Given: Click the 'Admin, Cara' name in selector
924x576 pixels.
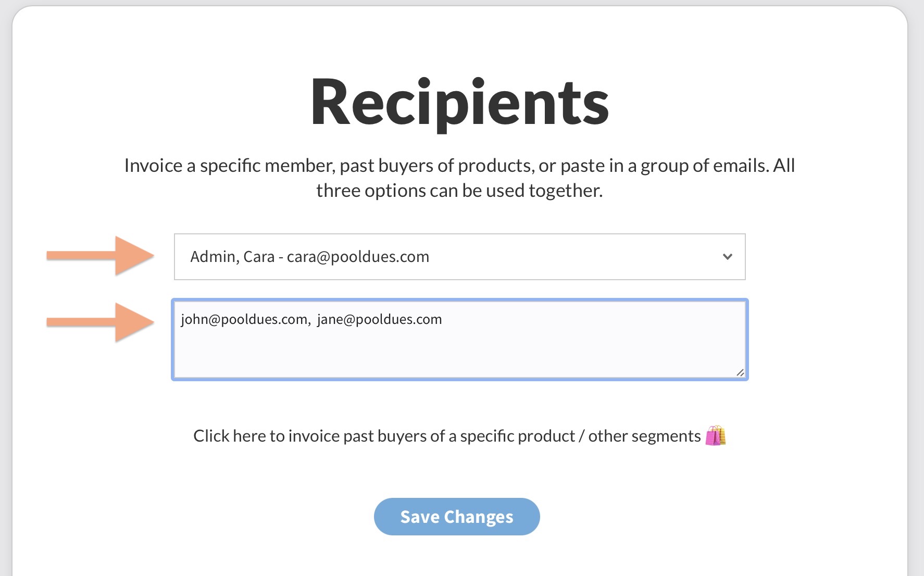Looking at the screenshot, I should [232, 257].
